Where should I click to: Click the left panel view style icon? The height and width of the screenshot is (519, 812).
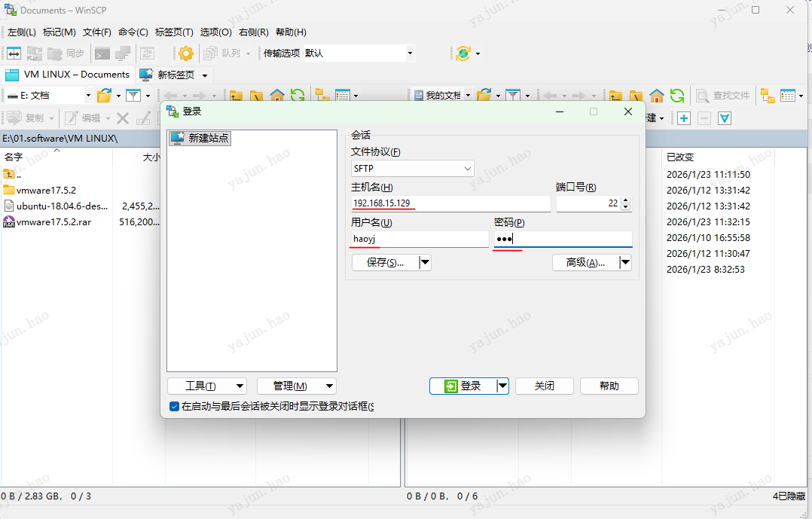click(342, 96)
